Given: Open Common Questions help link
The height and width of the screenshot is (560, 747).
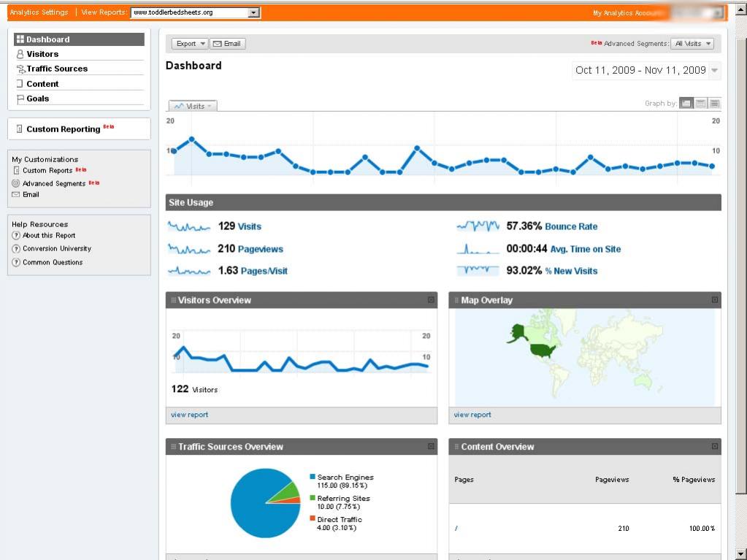Looking at the screenshot, I should click(x=53, y=262).
